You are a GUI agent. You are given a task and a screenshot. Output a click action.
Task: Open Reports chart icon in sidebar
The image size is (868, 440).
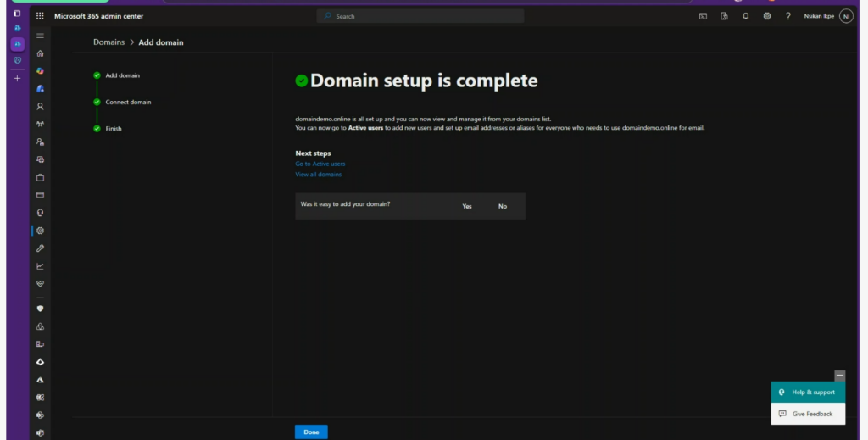[x=40, y=266]
